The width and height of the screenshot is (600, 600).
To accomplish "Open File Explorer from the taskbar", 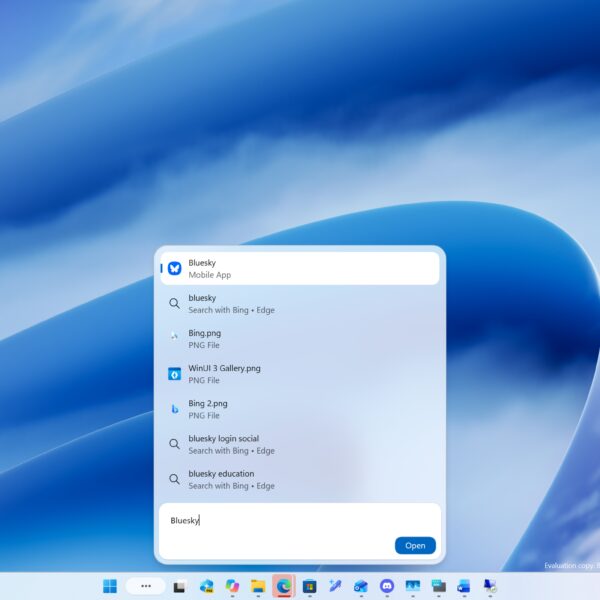I will pos(258,586).
